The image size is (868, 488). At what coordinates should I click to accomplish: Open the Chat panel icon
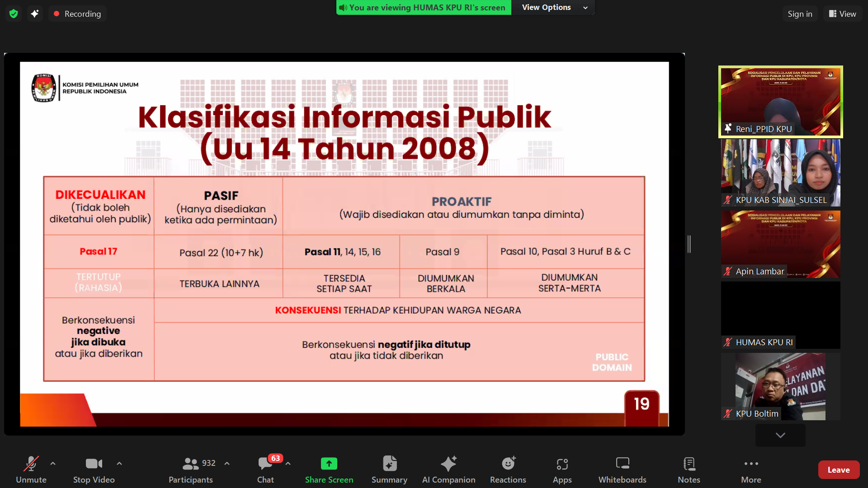[x=265, y=464]
